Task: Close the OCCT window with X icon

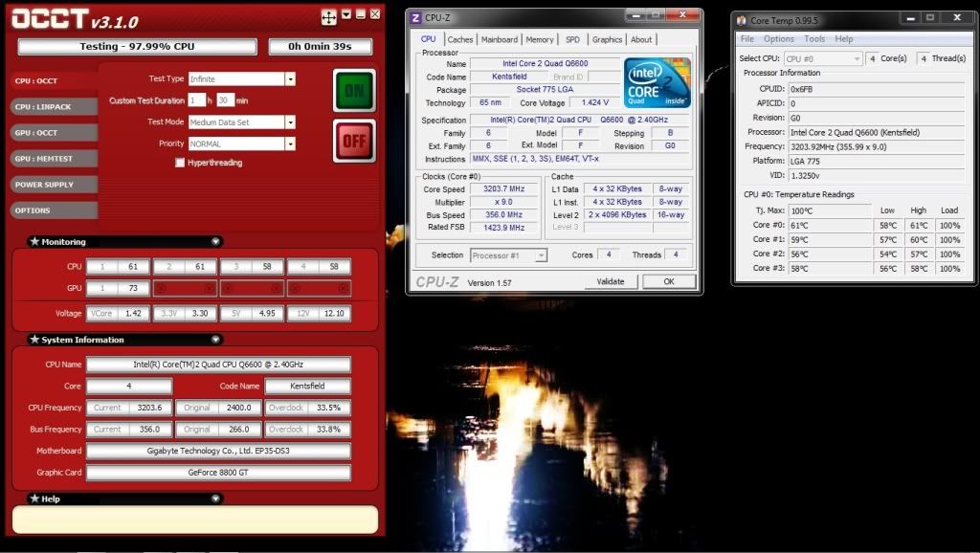Action: point(374,13)
